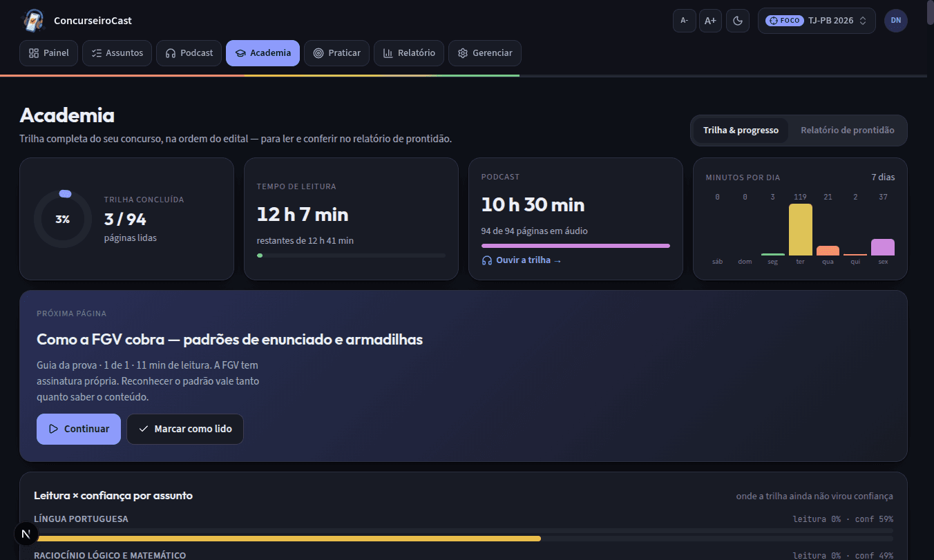Click the '10 h 30 min' podcast duration
The width and height of the screenshot is (934, 560).
[x=533, y=205]
